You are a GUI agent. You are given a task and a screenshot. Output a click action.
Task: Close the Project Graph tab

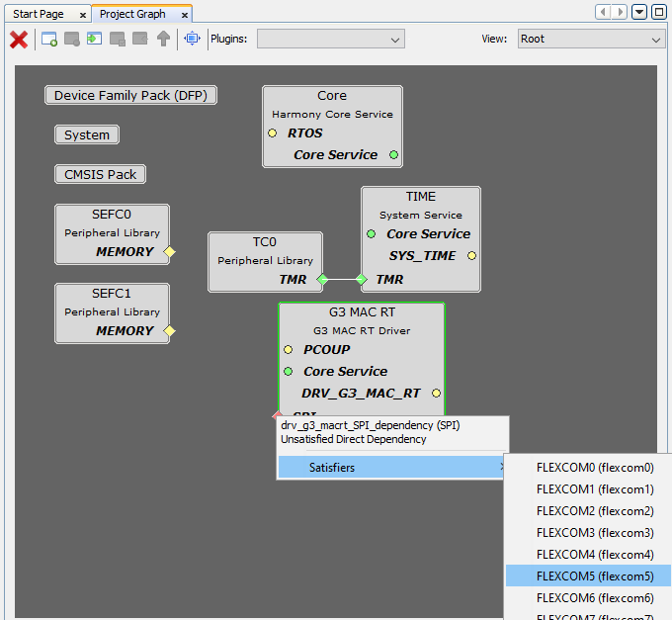click(185, 15)
